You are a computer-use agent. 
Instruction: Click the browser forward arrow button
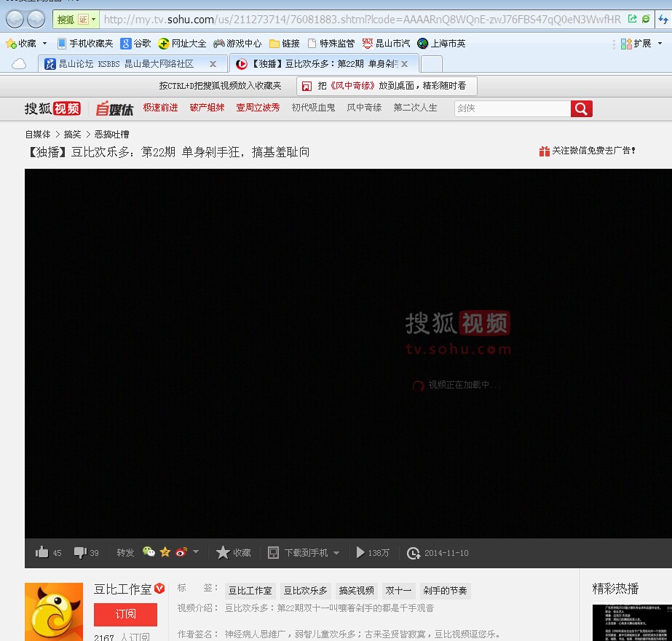click(36, 19)
